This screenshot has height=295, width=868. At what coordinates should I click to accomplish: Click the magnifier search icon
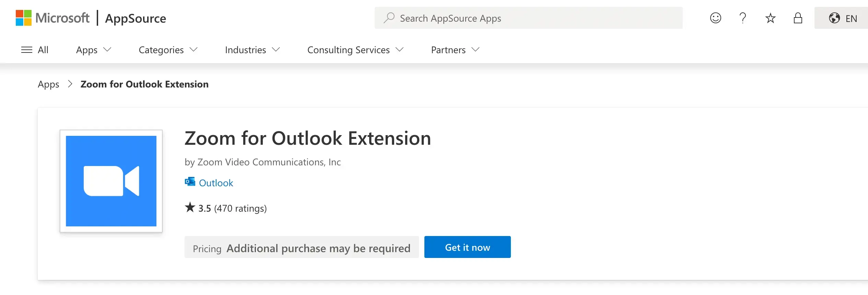pos(389,18)
